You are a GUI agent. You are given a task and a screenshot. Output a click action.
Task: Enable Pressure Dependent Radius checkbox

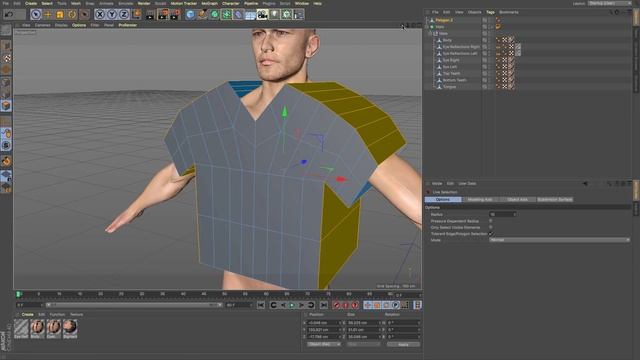pyautogui.click(x=491, y=221)
